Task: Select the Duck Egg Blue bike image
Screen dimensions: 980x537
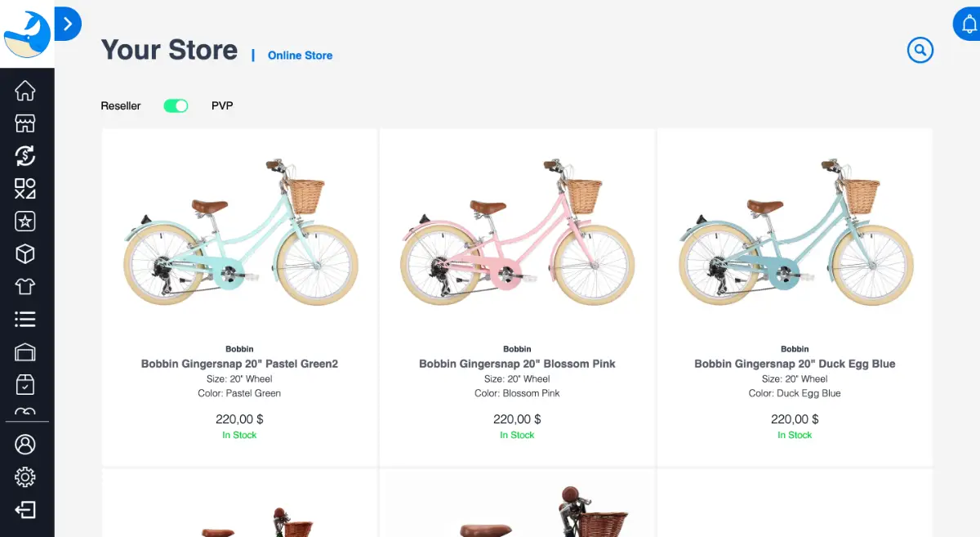Action: tap(795, 233)
